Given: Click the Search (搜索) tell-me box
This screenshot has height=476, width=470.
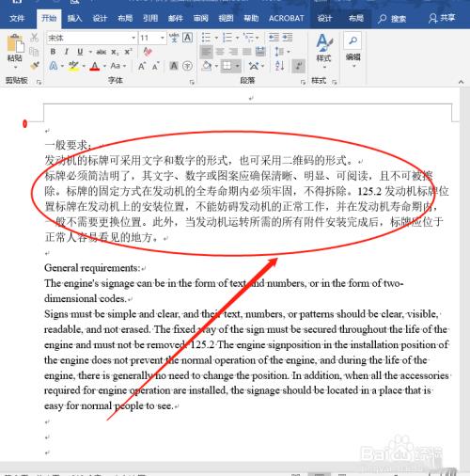Looking at the screenshot, I should click(392, 19).
